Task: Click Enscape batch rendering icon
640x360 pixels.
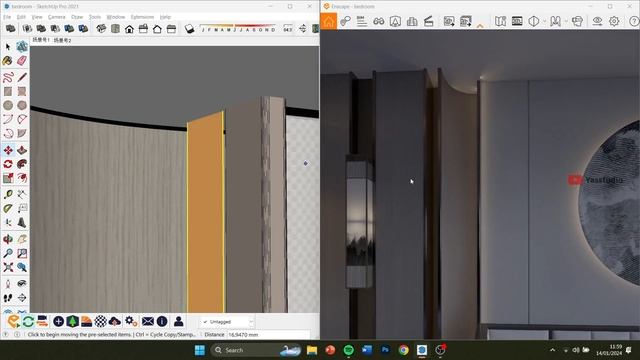Action: tap(466, 21)
